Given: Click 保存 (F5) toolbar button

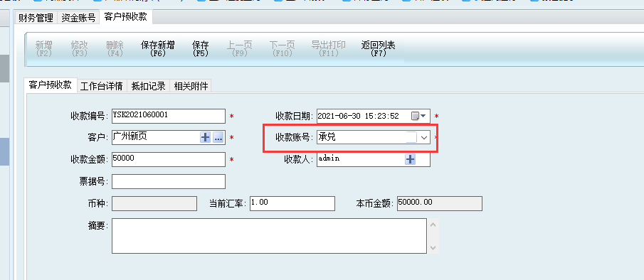Looking at the screenshot, I should pos(201,48).
